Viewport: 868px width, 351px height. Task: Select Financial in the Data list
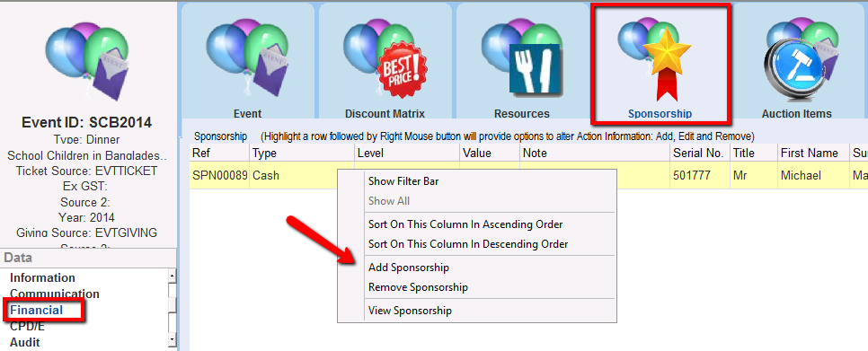37,310
